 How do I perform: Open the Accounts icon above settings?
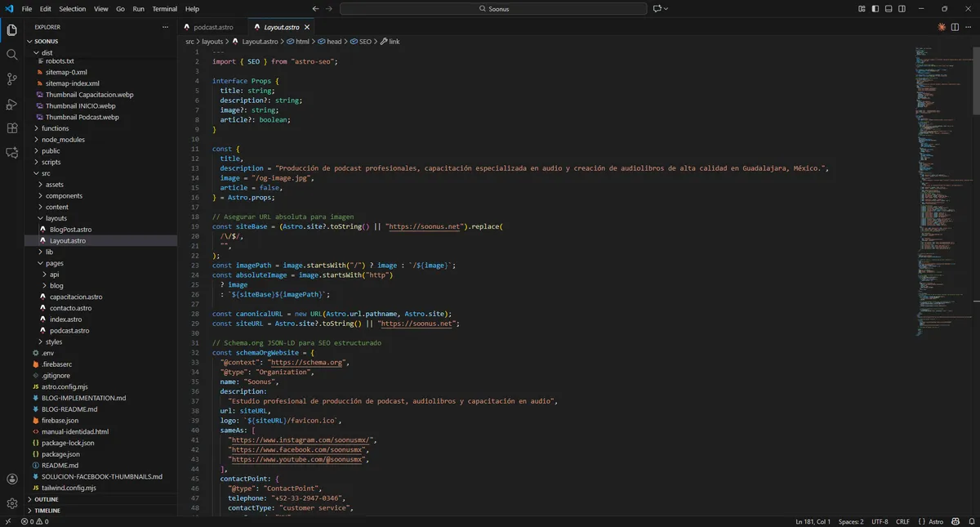(x=11, y=480)
